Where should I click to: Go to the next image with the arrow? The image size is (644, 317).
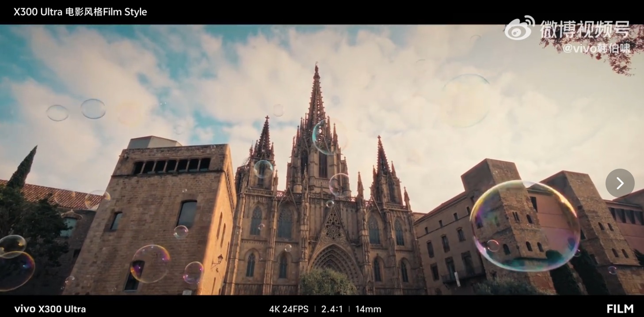point(620,183)
